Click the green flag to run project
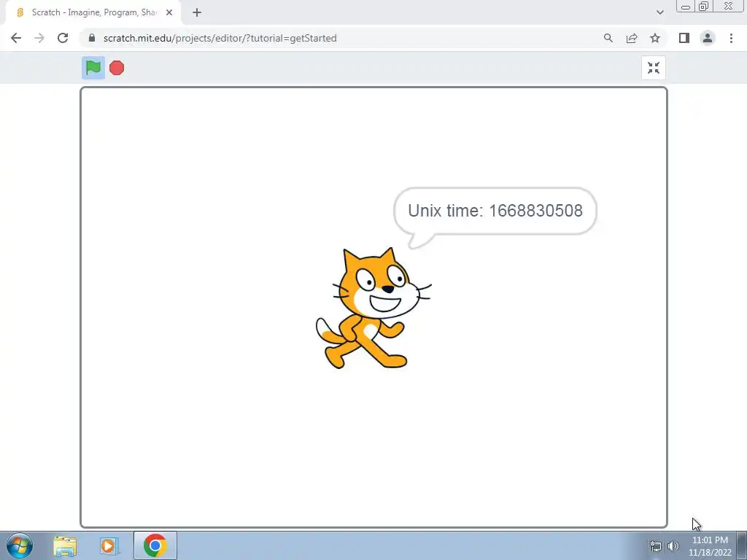 click(93, 68)
